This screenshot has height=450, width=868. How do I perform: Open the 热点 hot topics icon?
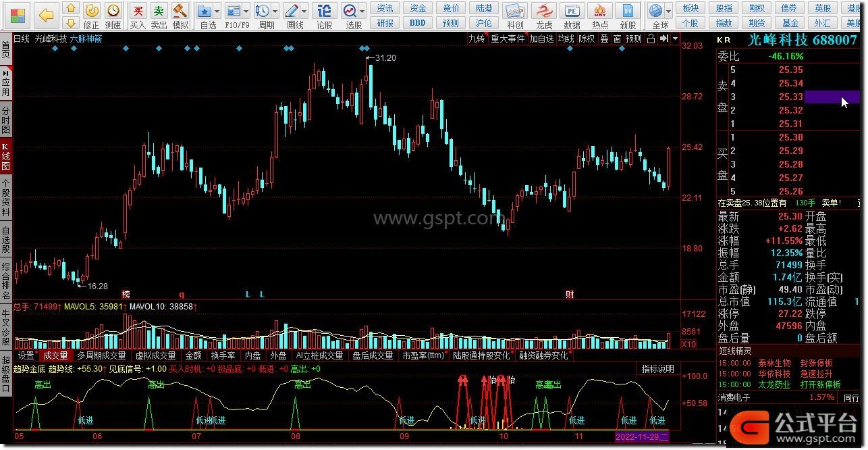600,16
